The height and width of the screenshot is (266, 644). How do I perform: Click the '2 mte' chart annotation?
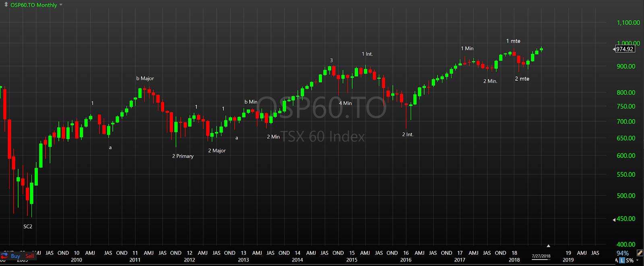point(522,79)
